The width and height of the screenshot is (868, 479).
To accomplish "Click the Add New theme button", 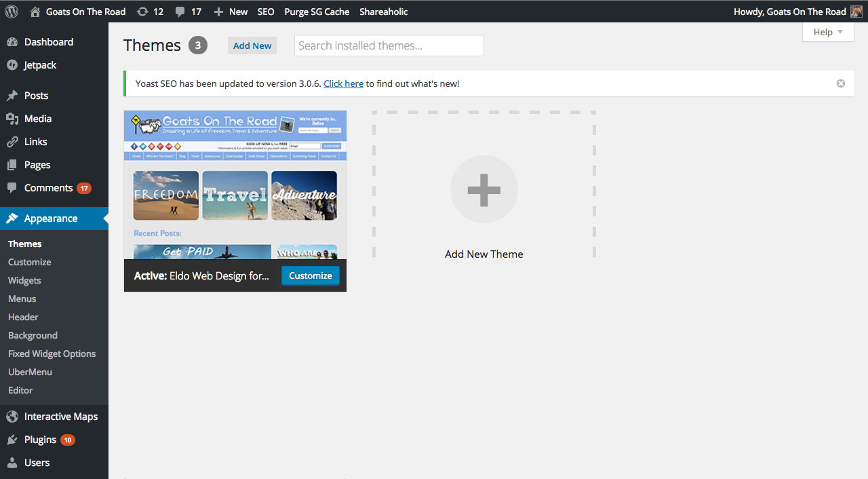I will click(252, 45).
